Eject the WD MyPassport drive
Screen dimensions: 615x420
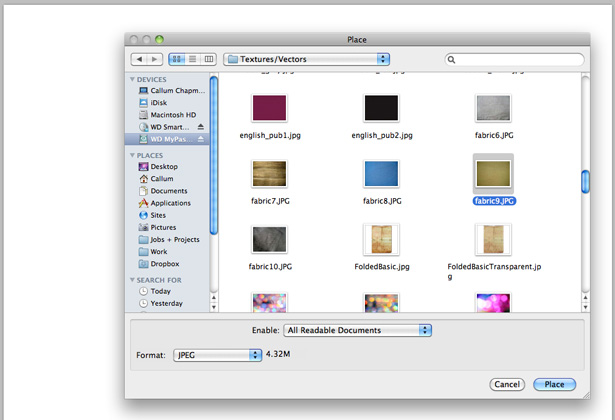pos(201,139)
